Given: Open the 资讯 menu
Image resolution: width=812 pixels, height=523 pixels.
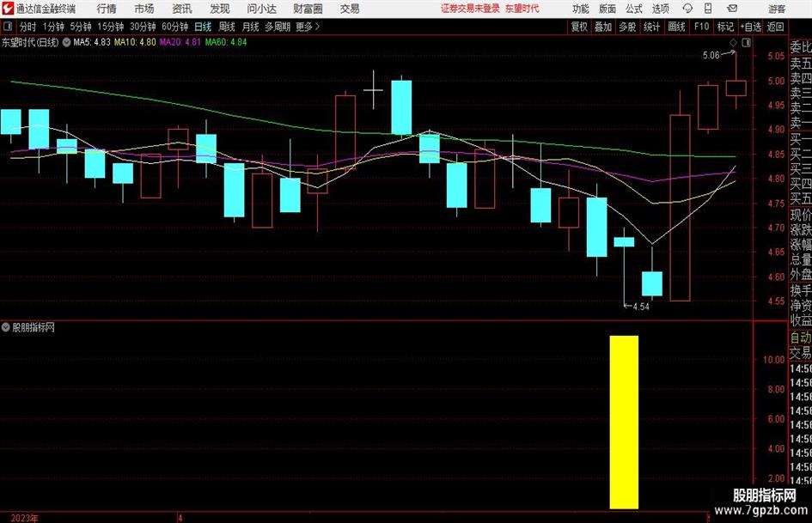Looking at the screenshot, I should [182, 9].
